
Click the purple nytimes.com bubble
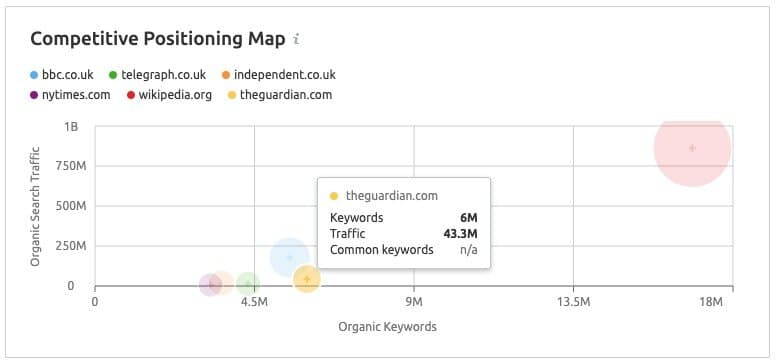tap(211, 284)
